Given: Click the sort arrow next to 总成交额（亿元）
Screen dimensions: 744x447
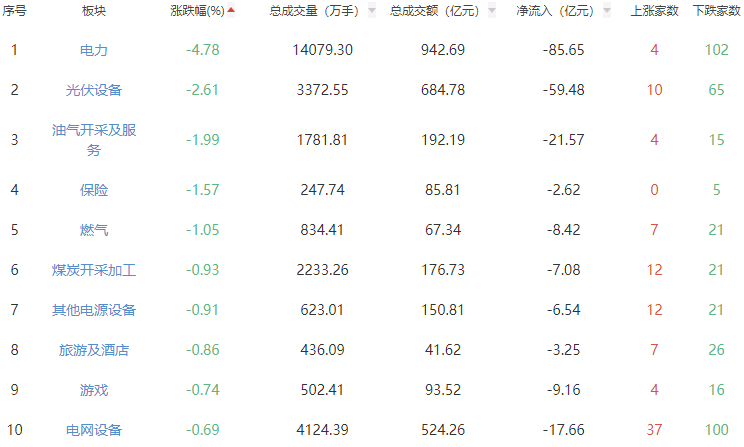Looking at the screenshot, I should pyautogui.click(x=492, y=11).
